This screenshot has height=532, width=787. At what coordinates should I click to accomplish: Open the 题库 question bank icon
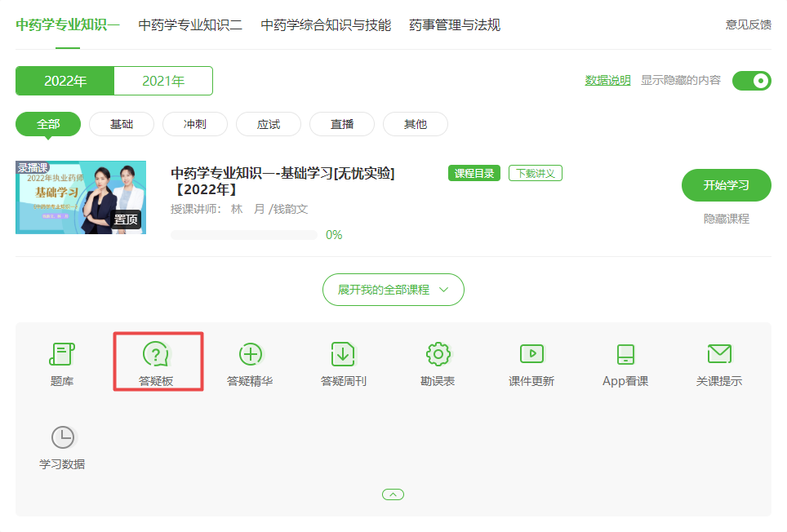tap(62, 355)
